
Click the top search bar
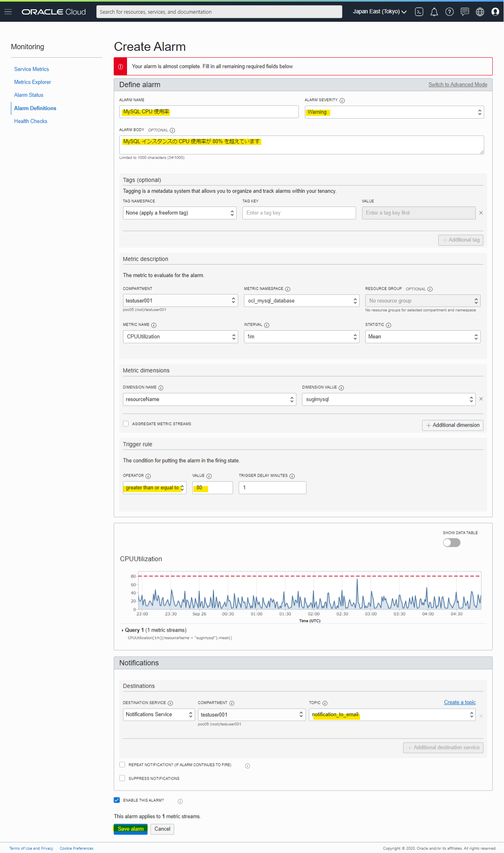tap(219, 12)
